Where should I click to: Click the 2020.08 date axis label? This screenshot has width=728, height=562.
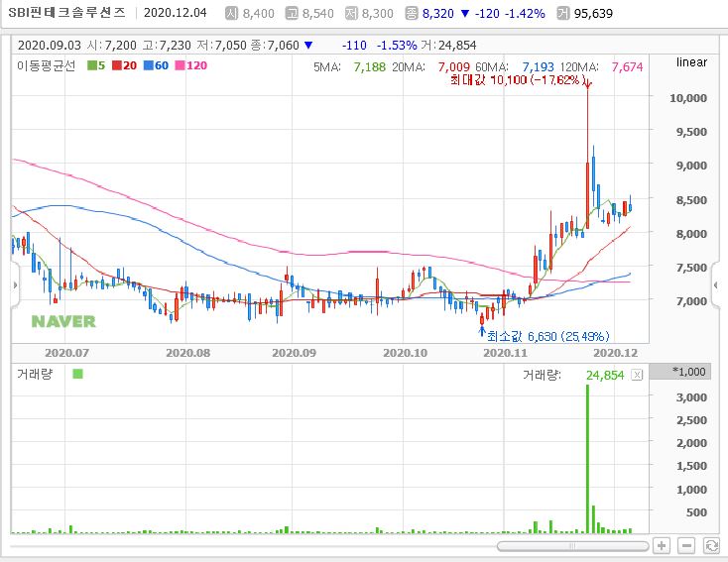[188, 353]
